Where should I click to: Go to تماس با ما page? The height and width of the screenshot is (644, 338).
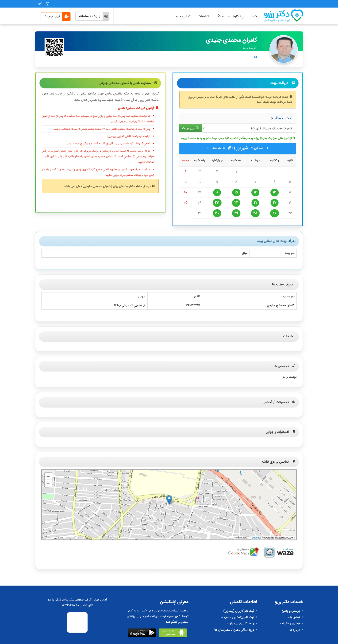tap(182, 16)
